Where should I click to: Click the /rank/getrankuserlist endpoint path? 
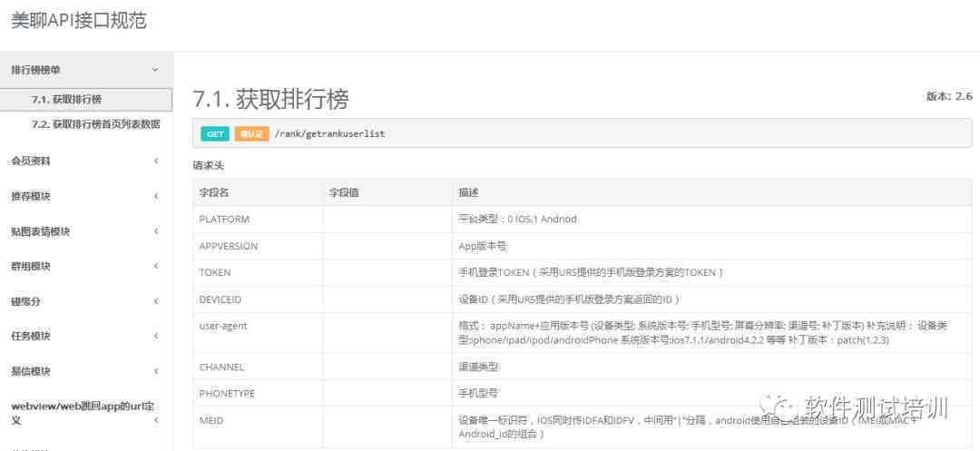(329, 134)
